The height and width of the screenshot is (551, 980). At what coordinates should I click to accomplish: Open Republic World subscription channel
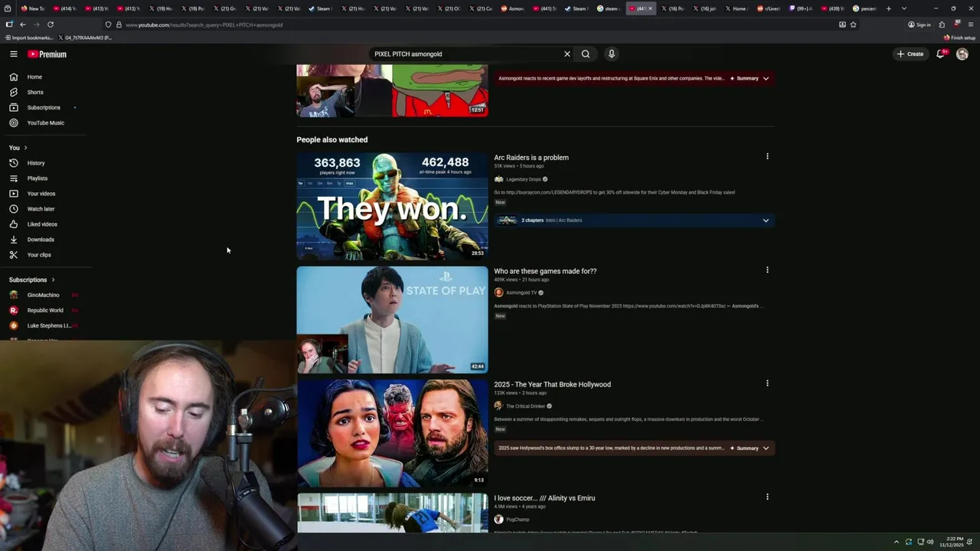46,310
